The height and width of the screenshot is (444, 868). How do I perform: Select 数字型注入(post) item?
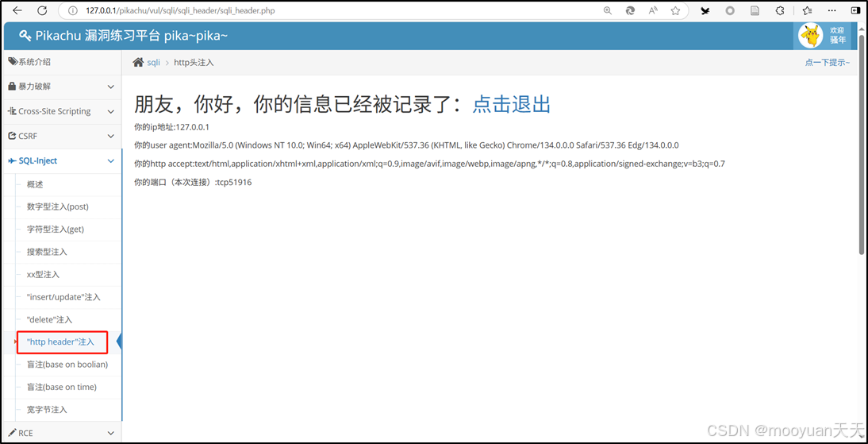pyautogui.click(x=58, y=207)
